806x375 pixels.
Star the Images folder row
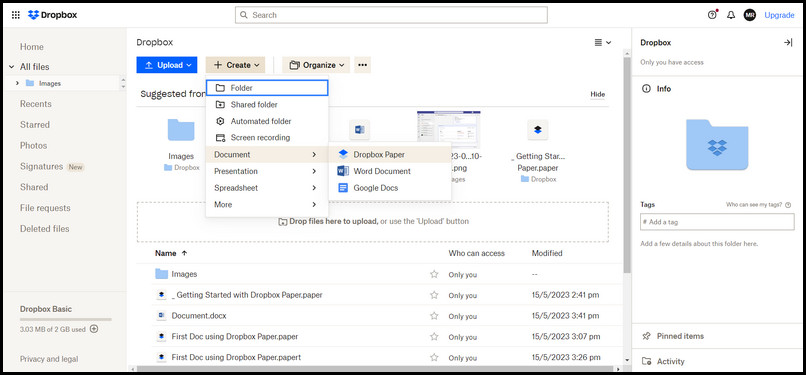click(434, 274)
